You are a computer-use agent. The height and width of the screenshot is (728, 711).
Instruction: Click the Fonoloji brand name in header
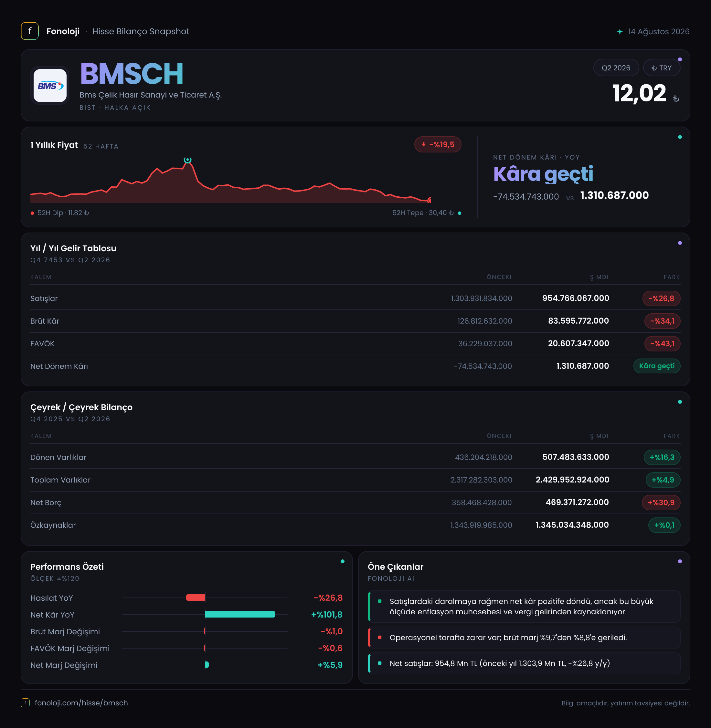(x=63, y=31)
